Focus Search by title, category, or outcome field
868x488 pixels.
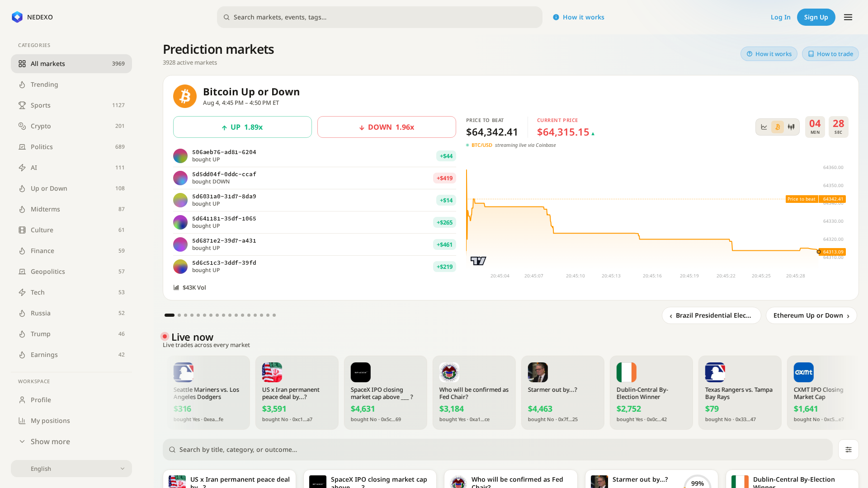498,450
